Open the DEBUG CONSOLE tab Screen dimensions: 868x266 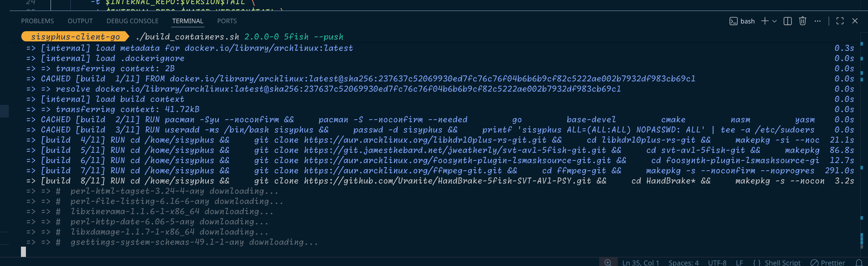[x=132, y=21]
